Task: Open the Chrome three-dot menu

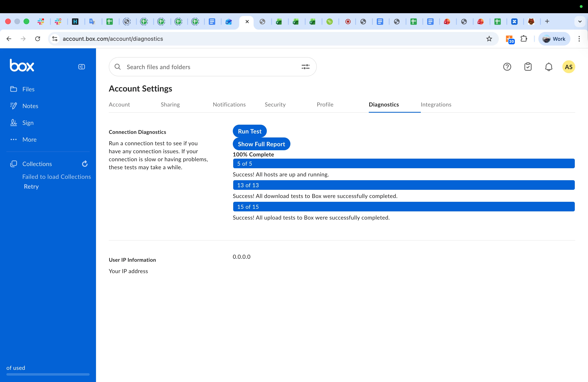Action: coord(579,39)
